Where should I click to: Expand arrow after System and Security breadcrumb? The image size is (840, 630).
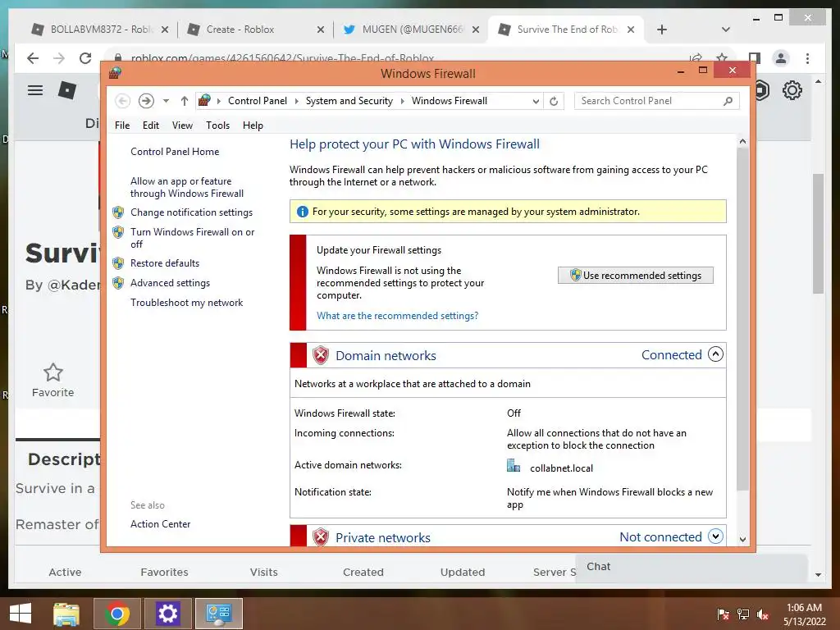point(402,101)
